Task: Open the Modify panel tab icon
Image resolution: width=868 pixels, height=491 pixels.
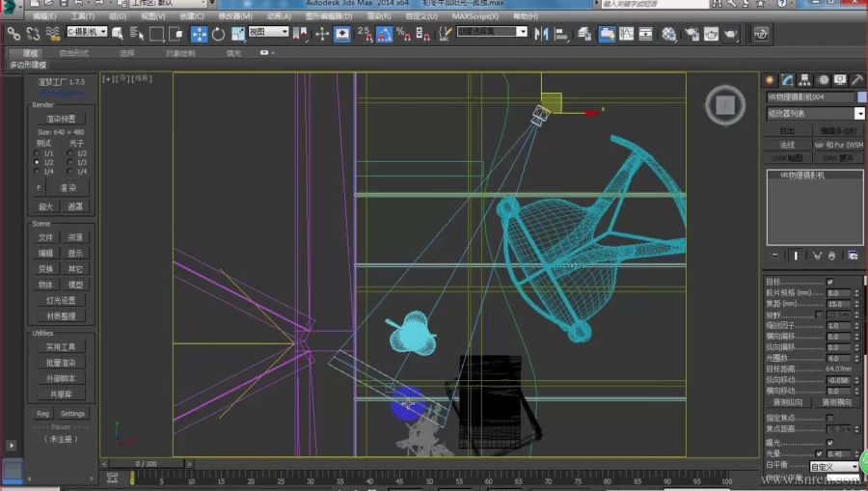Action: coord(787,80)
